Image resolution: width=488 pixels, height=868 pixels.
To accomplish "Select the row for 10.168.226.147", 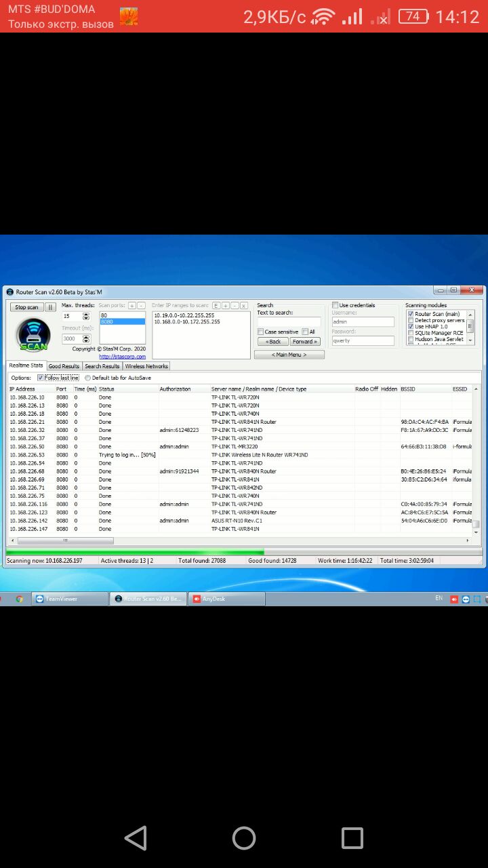I will (x=240, y=529).
